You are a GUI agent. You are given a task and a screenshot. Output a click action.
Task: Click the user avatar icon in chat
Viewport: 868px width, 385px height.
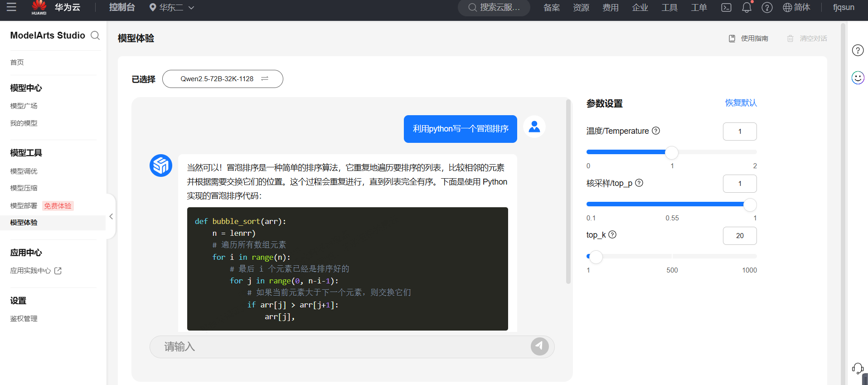point(534,127)
